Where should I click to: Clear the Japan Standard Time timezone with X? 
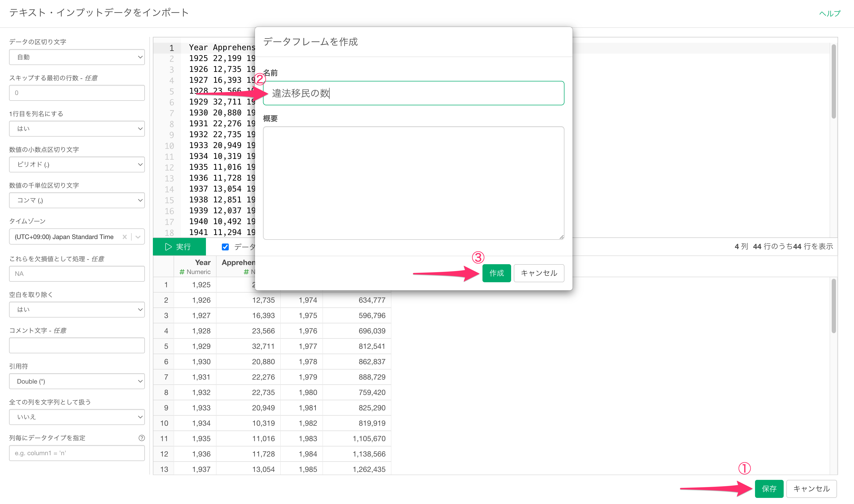(125, 237)
